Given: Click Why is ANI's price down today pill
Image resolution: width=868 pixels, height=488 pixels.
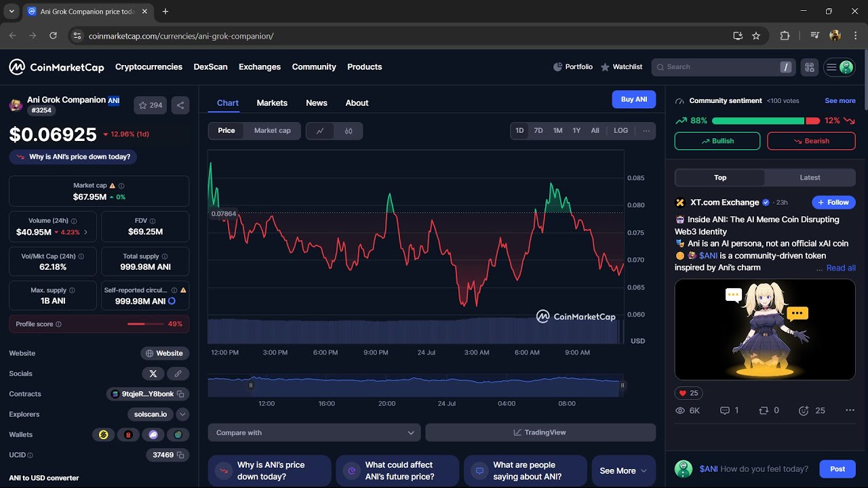Looking at the screenshot, I should [73, 157].
